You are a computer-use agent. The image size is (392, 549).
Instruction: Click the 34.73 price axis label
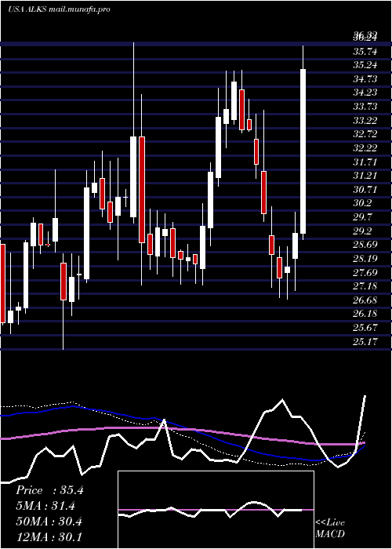(365, 79)
